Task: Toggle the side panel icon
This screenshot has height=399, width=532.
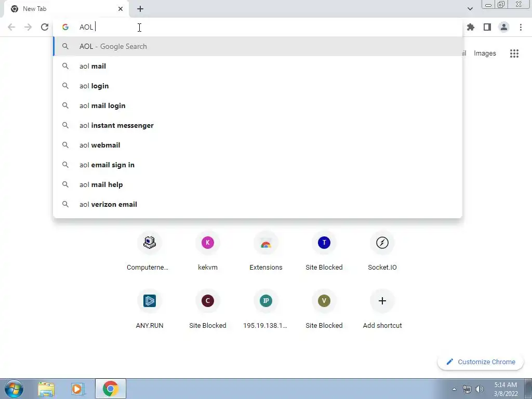Action: 487,27
